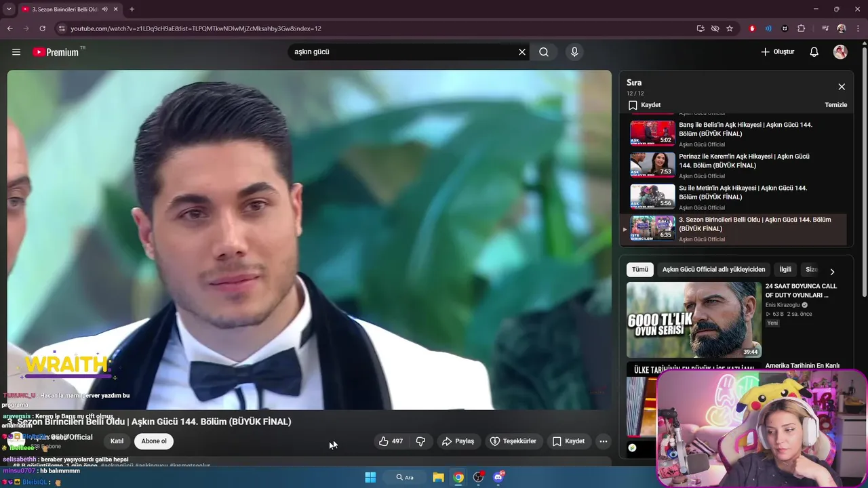Viewport: 868px width, 488px height.
Task: Open the Chrome profile avatar
Action: pyautogui.click(x=842, y=28)
